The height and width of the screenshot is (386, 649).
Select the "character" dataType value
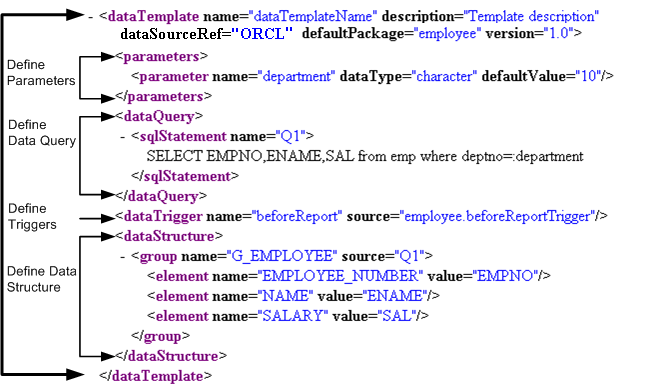[444, 77]
